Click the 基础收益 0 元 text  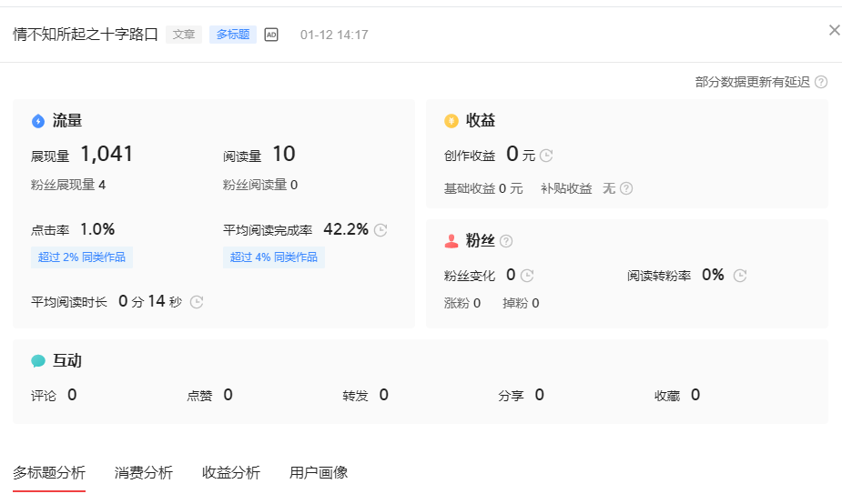483,188
